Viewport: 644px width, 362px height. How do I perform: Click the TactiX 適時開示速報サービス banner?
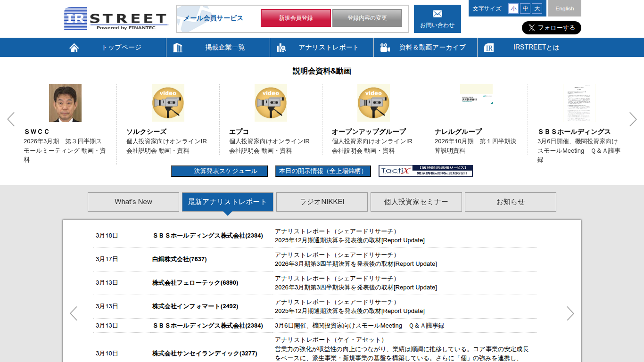(x=426, y=171)
